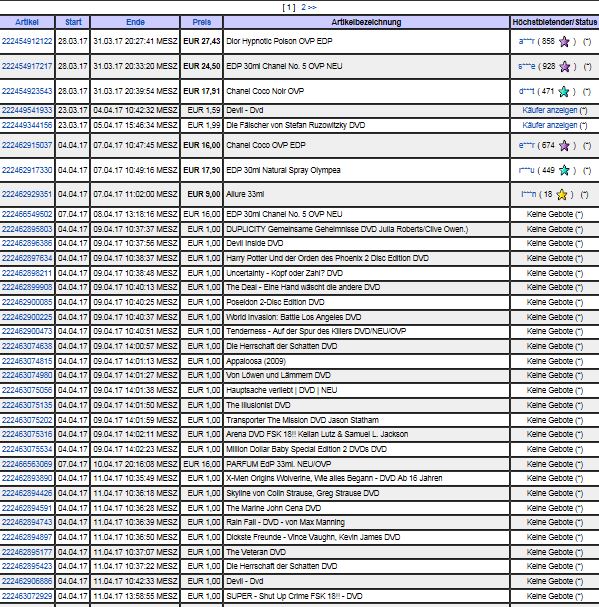The width and height of the screenshot is (599, 607).
Task: Click end time '31.03.17 20:27:41 MESZ'
Action: pos(135,41)
